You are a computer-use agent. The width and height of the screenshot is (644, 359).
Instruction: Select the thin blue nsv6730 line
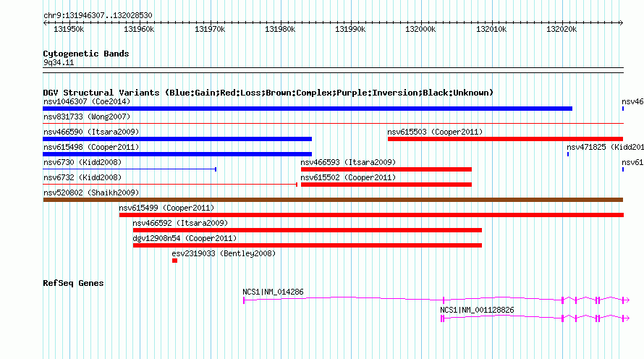130,169
